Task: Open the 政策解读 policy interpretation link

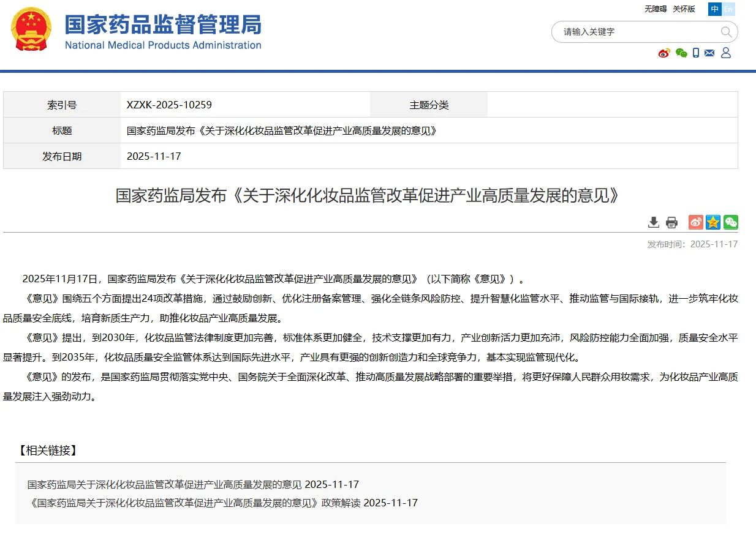Action: tap(190, 503)
